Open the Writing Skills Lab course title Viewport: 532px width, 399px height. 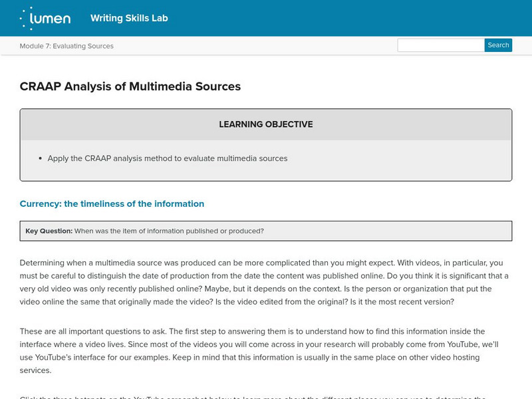point(129,18)
